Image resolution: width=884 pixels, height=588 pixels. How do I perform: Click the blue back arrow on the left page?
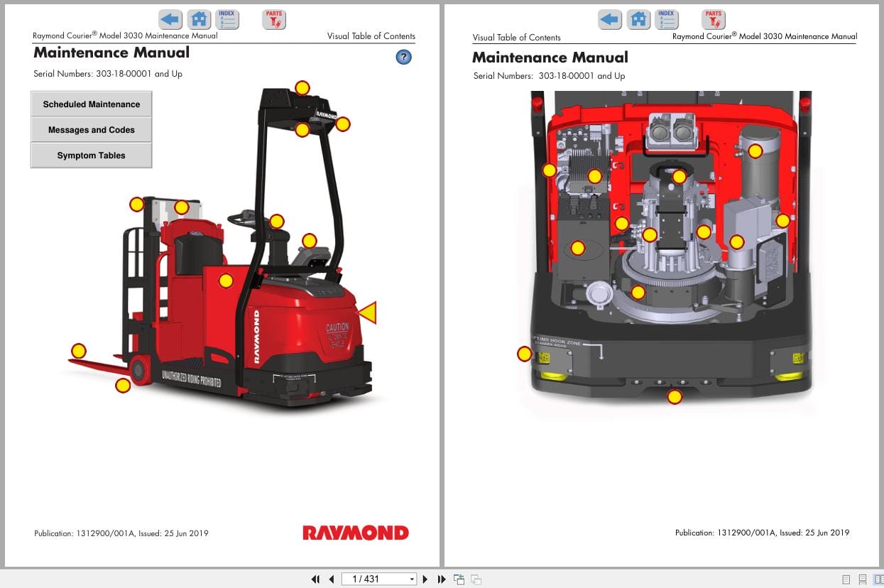pyautogui.click(x=170, y=20)
